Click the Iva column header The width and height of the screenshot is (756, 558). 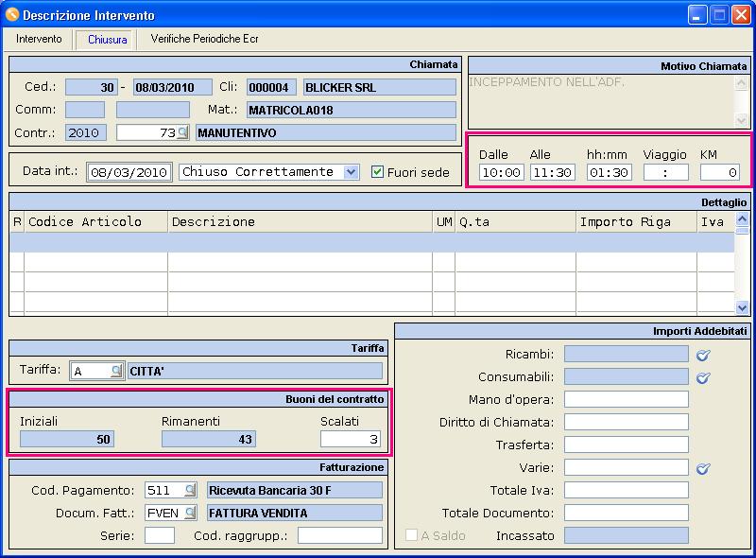pos(716,221)
